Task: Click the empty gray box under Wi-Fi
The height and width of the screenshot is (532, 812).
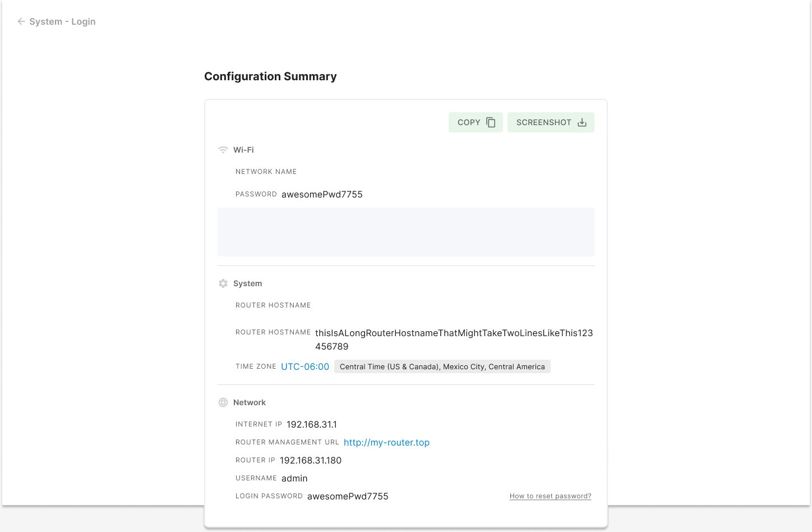Action: [x=406, y=232]
